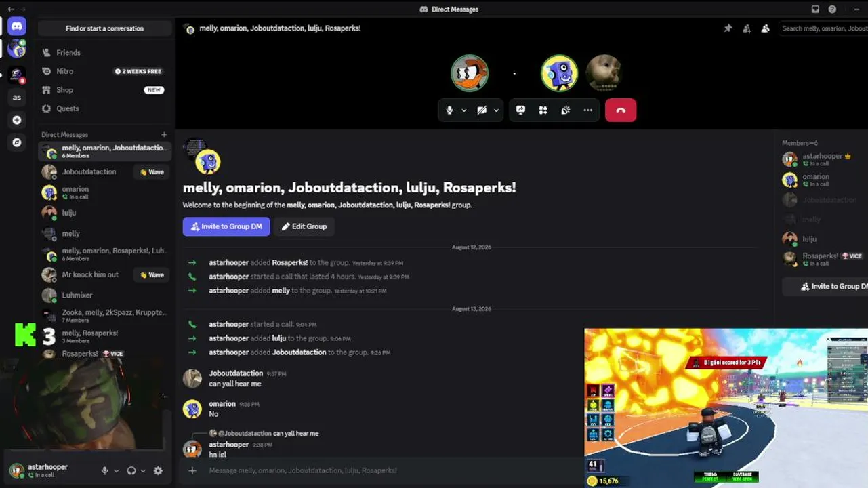Open the inbox icon in the title bar

[815, 9]
